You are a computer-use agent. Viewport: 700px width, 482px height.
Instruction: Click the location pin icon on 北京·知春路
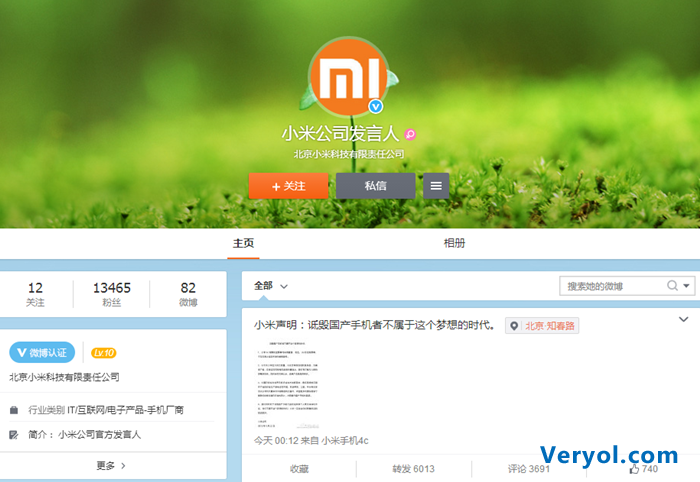pos(514,326)
